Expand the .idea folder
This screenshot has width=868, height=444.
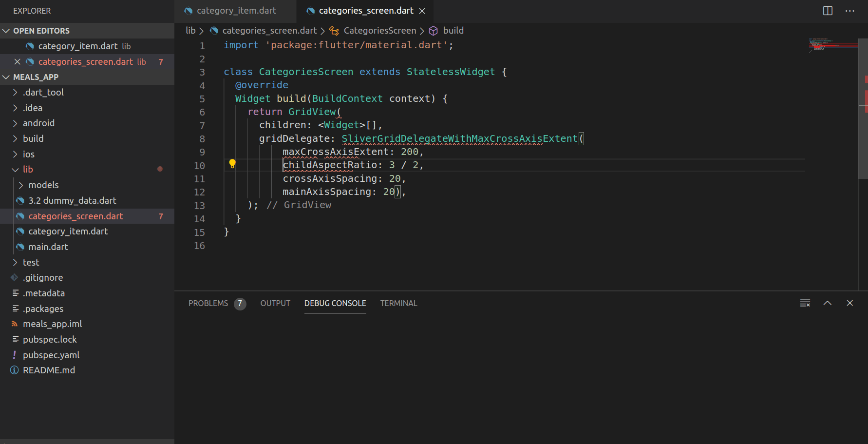pyautogui.click(x=15, y=108)
